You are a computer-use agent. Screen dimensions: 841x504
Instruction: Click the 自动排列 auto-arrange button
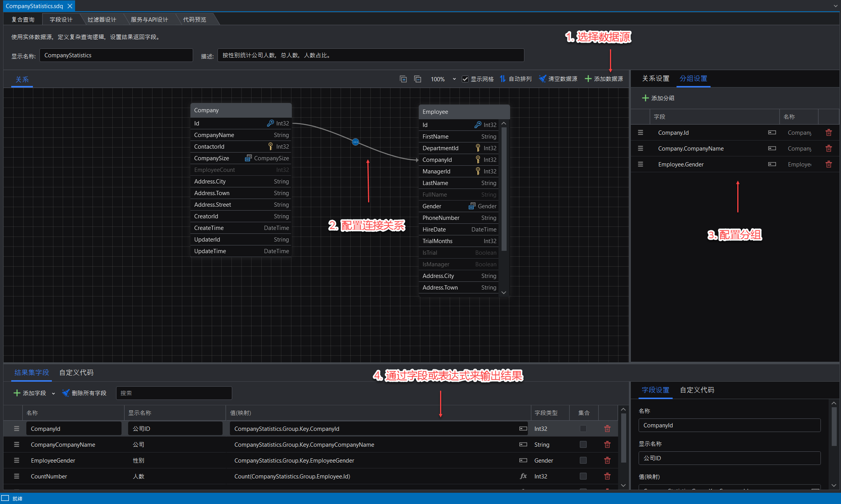point(516,79)
